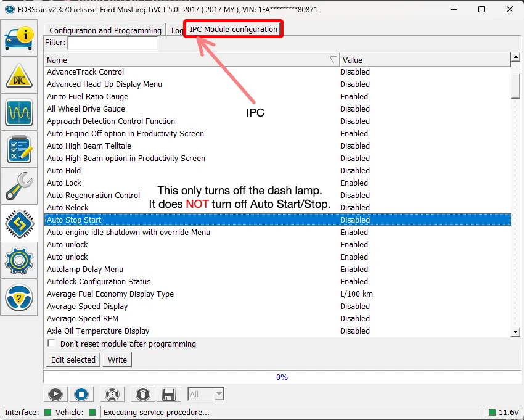Select the AdvanceTrack Control row

click(x=277, y=72)
